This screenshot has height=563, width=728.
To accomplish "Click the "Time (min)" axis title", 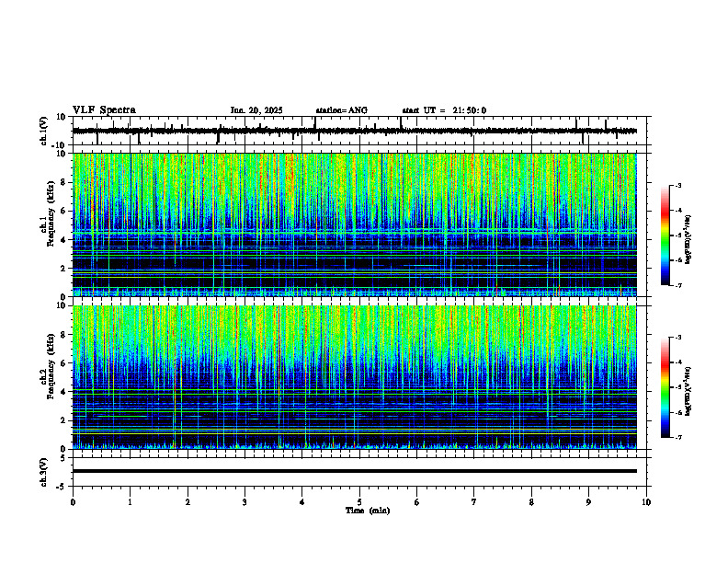I will [368, 511].
